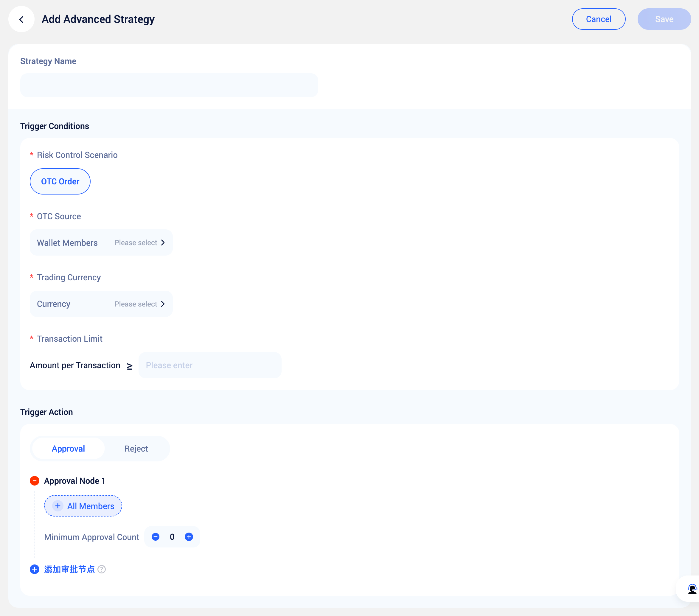Click the Amount per Transaction input
Viewport: 699px width, 616px height.
coord(210,365)
